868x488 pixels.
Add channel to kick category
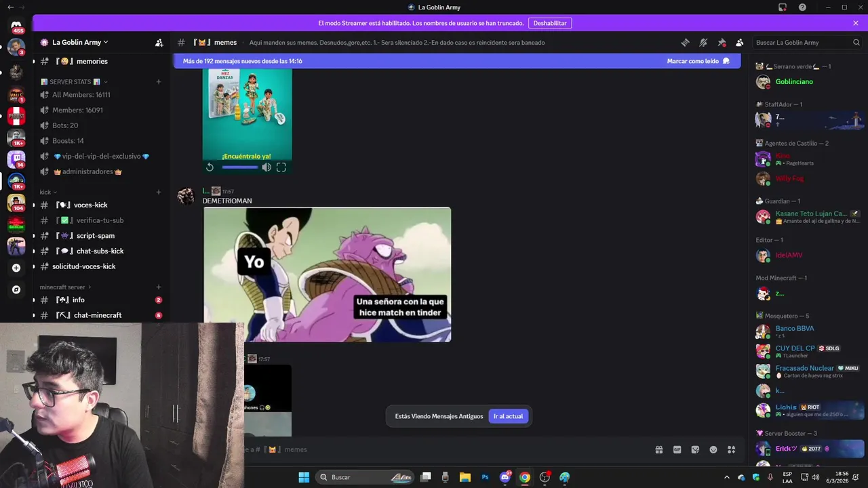coord(159,192)
